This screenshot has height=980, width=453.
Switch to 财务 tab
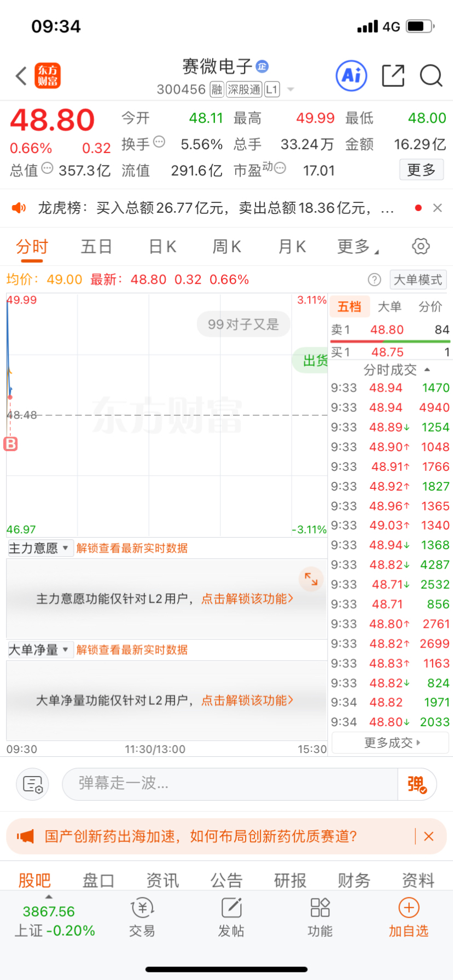point(355,880)
